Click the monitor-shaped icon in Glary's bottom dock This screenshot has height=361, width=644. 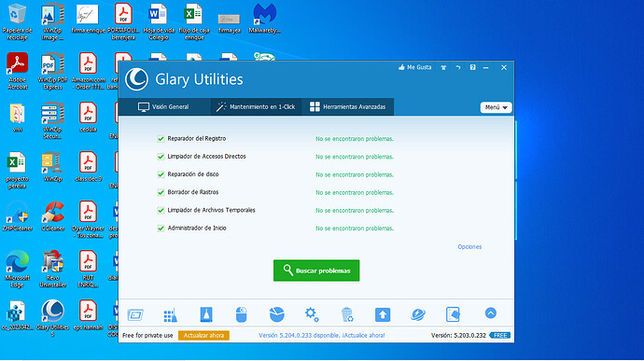tap(135, 315)
